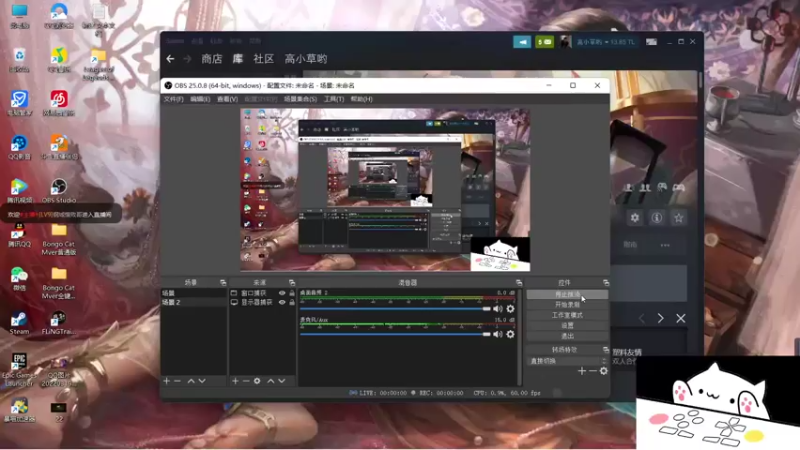Toggle the lock on the 显示器捕获 source
This screenshot has height=450, width=800.
click(292, 302)
